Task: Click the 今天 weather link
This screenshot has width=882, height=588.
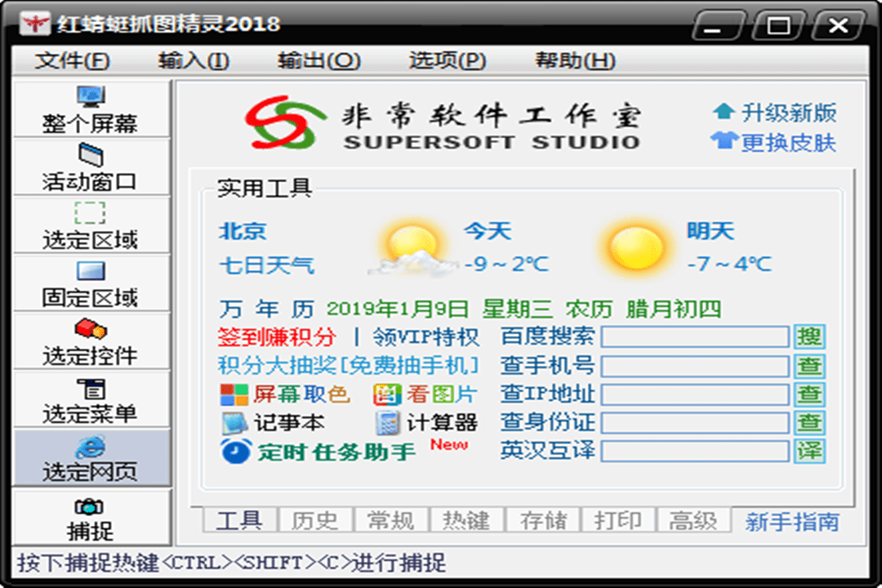Action: [x=488, y=231]
